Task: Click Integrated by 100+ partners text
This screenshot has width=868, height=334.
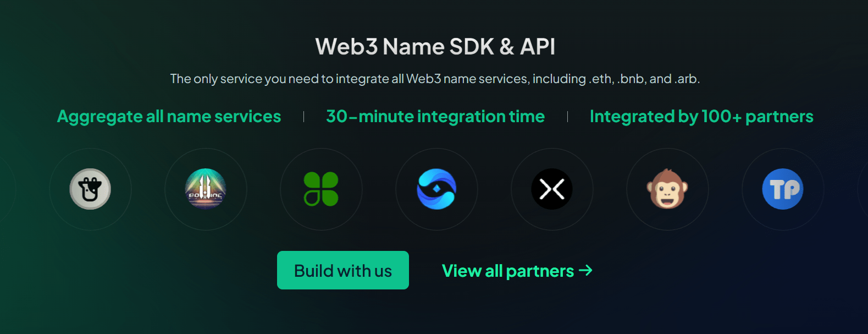Action: click(701, 117)
